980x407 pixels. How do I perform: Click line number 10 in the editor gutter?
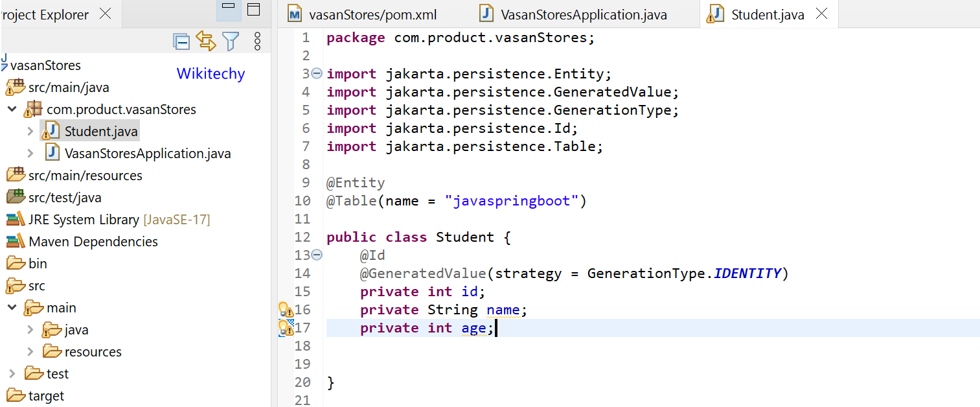tap(302, 200)
